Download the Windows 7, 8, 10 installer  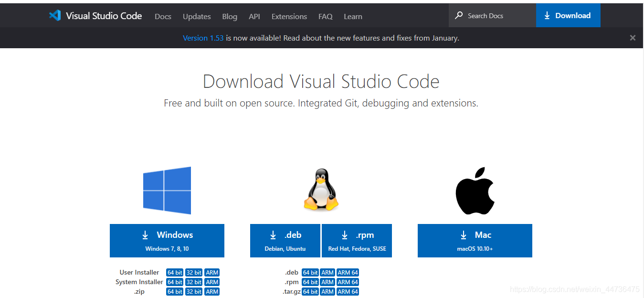167,241
